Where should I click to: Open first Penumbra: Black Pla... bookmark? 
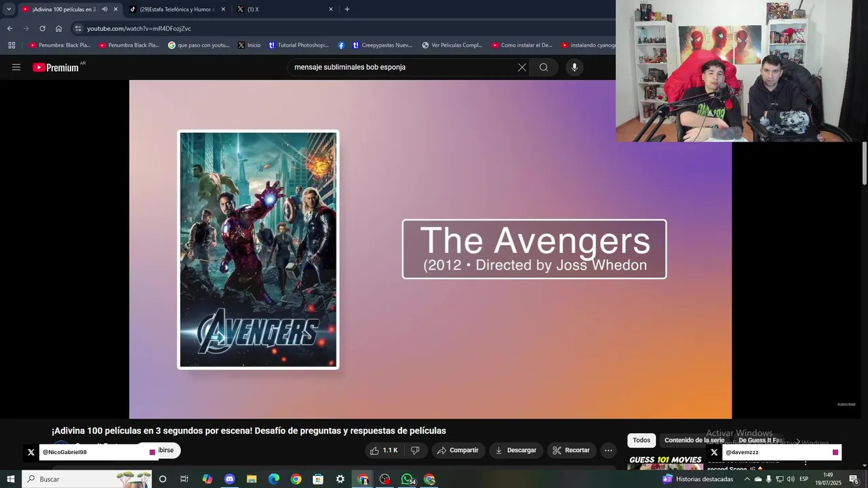60,45
